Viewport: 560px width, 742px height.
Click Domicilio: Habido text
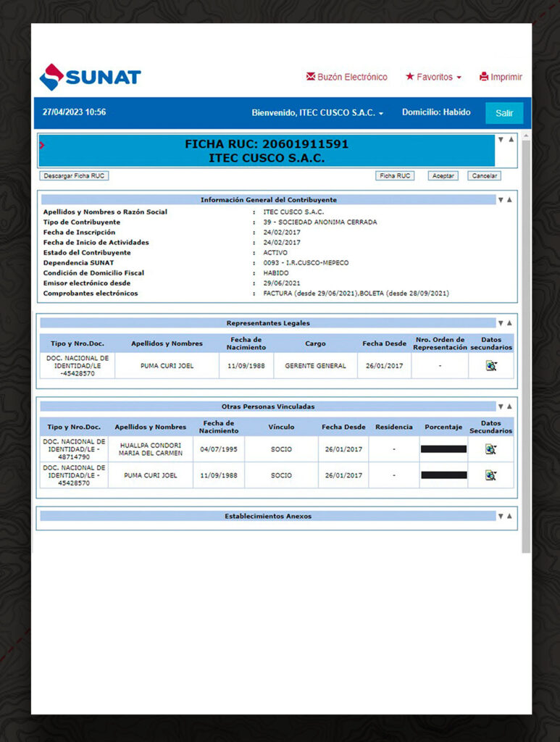click(436, 112)
